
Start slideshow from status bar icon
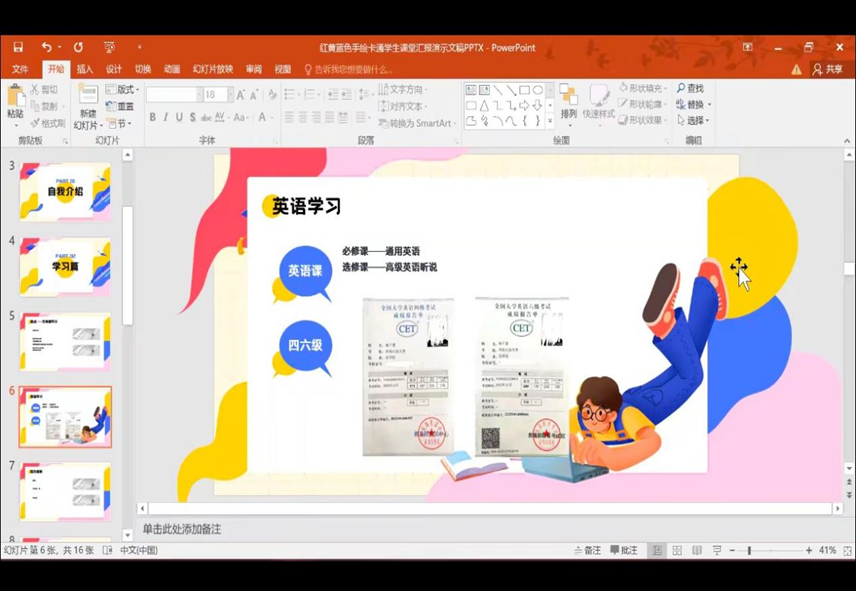(x=716, y=551)
